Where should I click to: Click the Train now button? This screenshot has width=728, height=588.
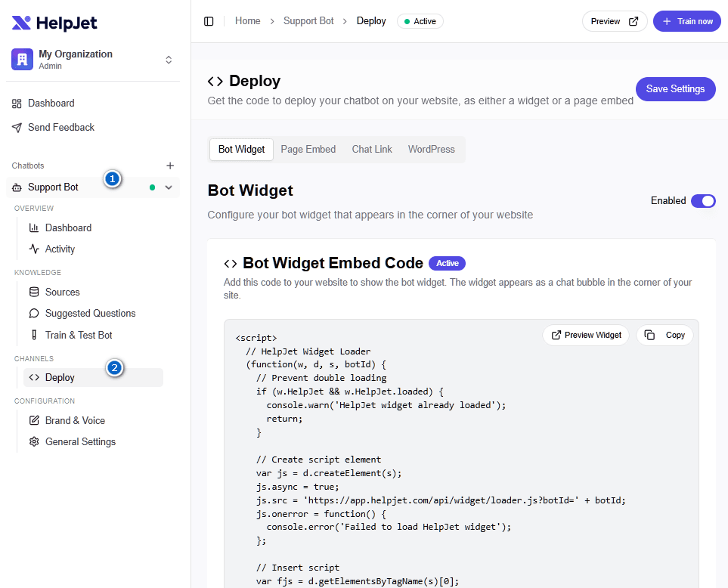click(686, 21)
